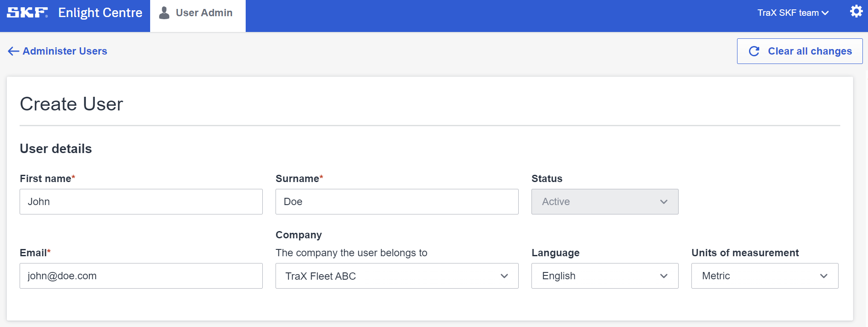This screenshot has height=327, width=868.
Task: Click the Units of measurement label
Action: click(x=745, y=253)
